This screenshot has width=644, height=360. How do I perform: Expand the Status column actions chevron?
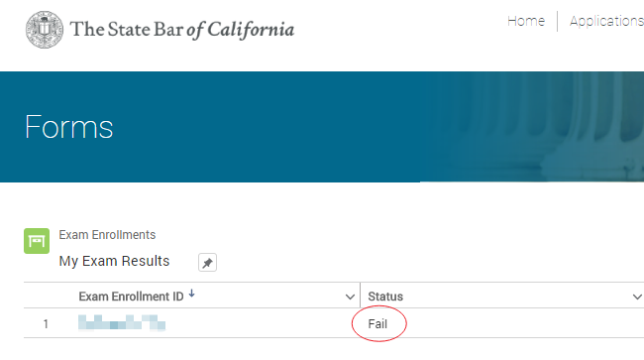coord(637,297)
